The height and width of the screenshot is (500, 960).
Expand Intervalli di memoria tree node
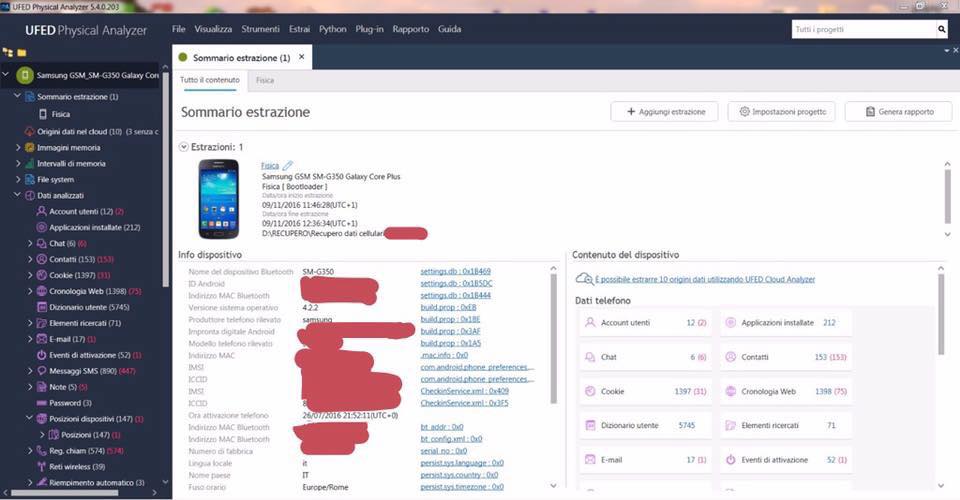[x=18, y=163]
